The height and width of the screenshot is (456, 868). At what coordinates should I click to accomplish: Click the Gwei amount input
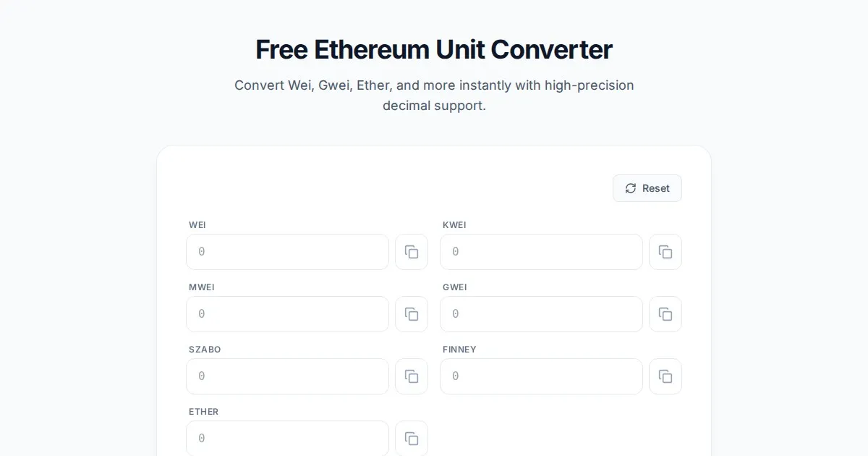541,314
